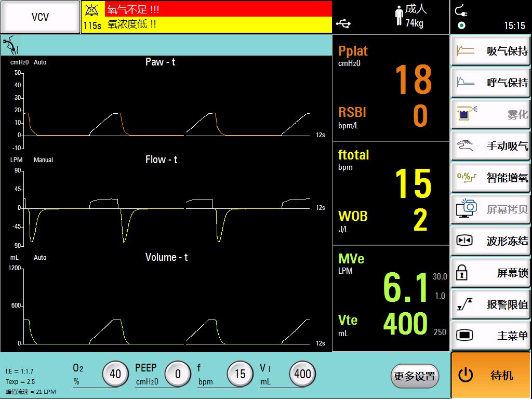Tap the patient circuit icon above waveforms
The height and width of the screenshot is (399, 532).
tap(10, 45)
